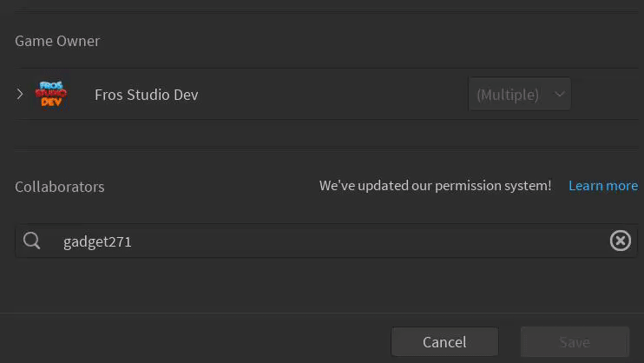Click the magnifying glass search icon
Viewport: 644px width, 363px height.
pyautogui.click(x=32, y=241)
